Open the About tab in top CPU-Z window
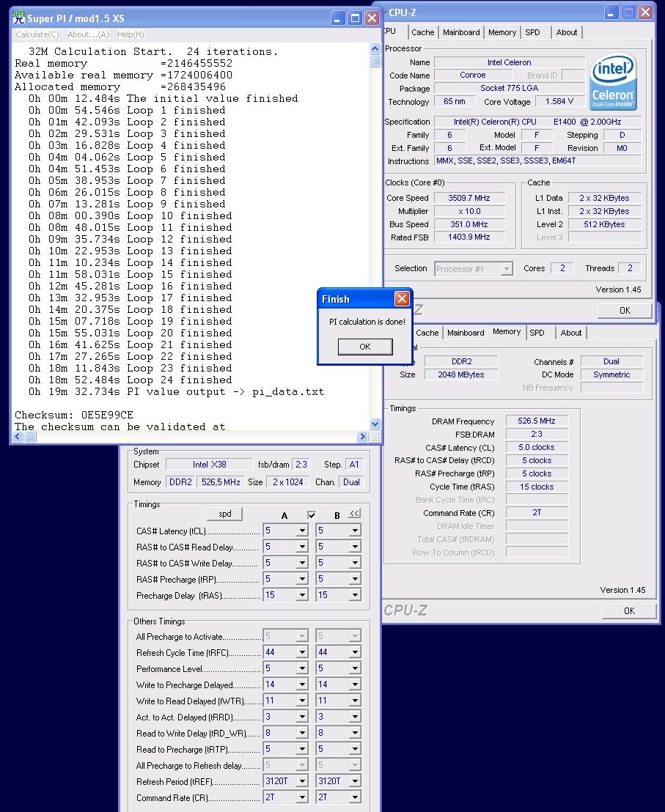 (x=567, y=32)
